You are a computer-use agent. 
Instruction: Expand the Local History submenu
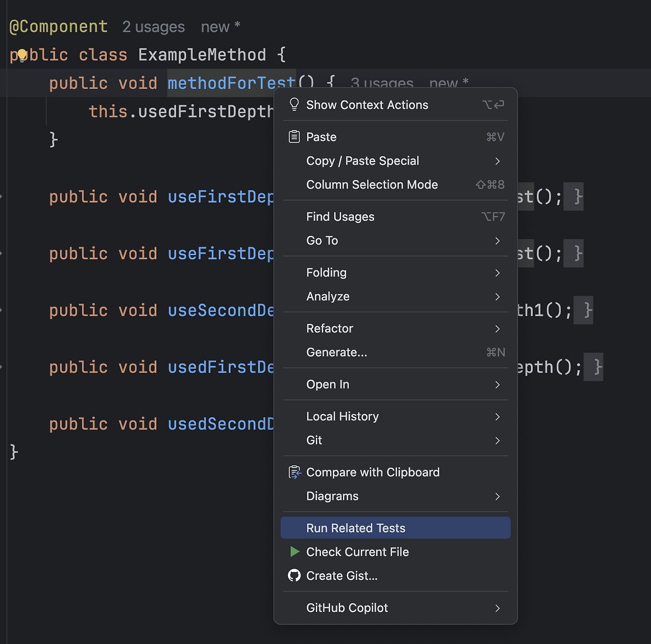(395, 416)
